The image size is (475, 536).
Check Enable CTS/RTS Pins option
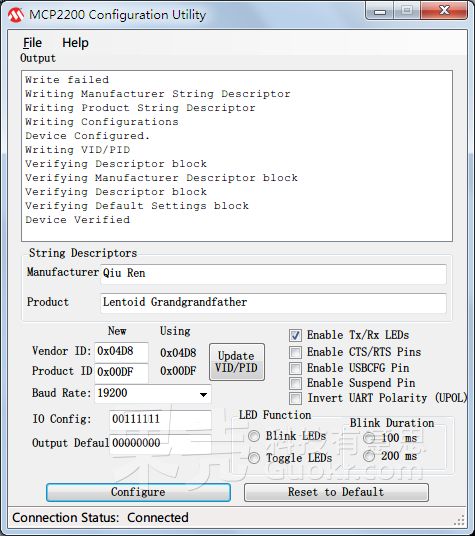point(296,352)
